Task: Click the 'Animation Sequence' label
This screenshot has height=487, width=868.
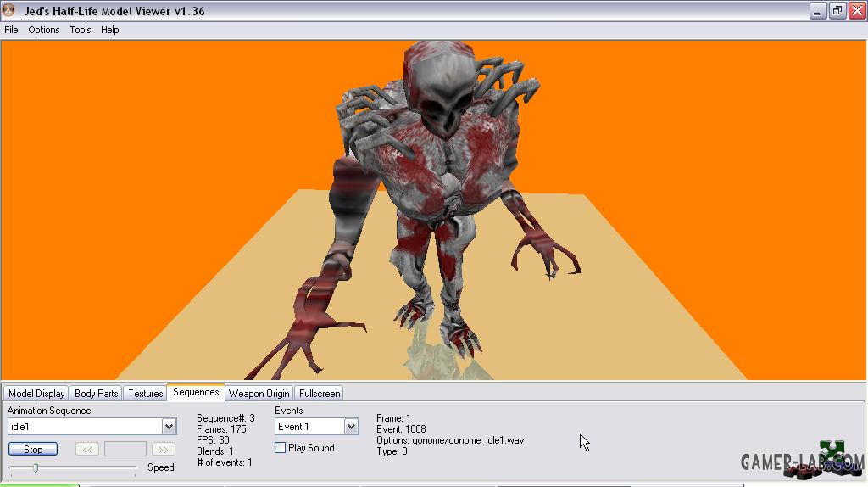Action: [49, 411]
